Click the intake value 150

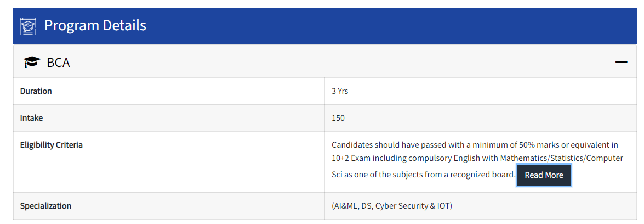pyautogui.click(x=338, y=118)
